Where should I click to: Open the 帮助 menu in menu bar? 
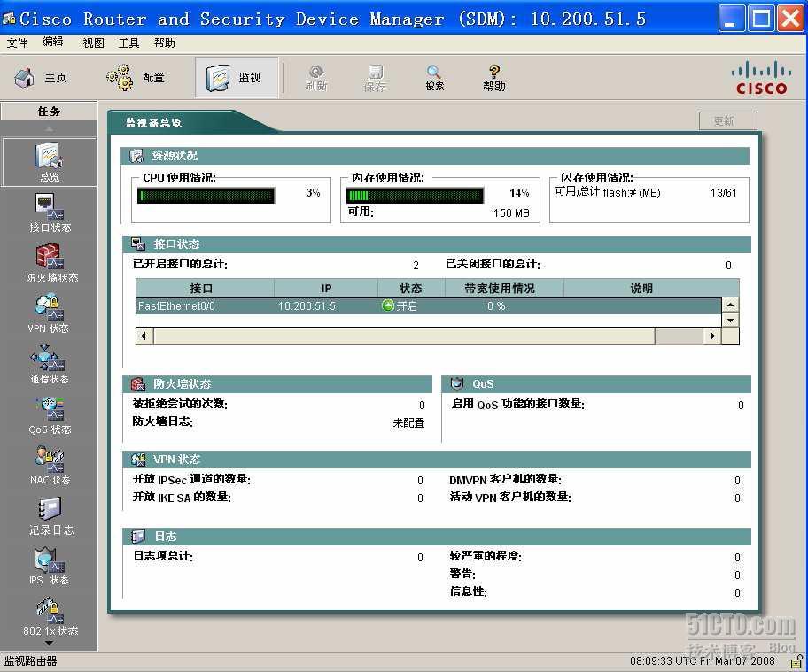click(x=165, y=42)
